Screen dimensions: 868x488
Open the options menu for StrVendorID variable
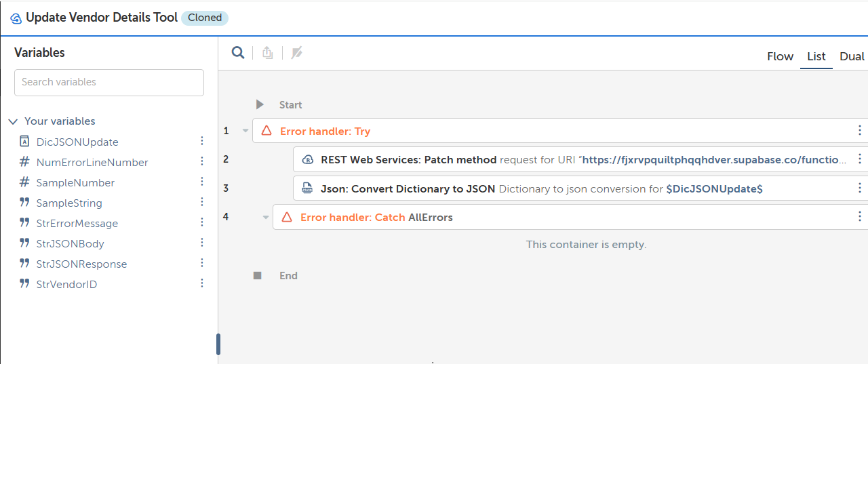coord(202,284)
